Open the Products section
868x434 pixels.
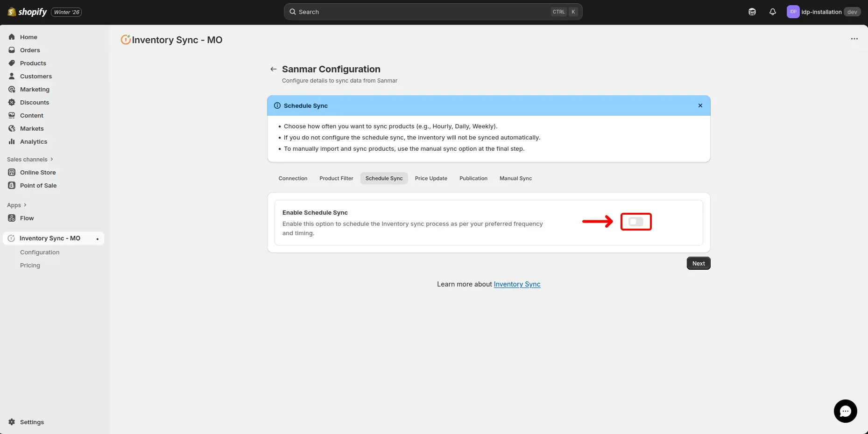[33, 63]
